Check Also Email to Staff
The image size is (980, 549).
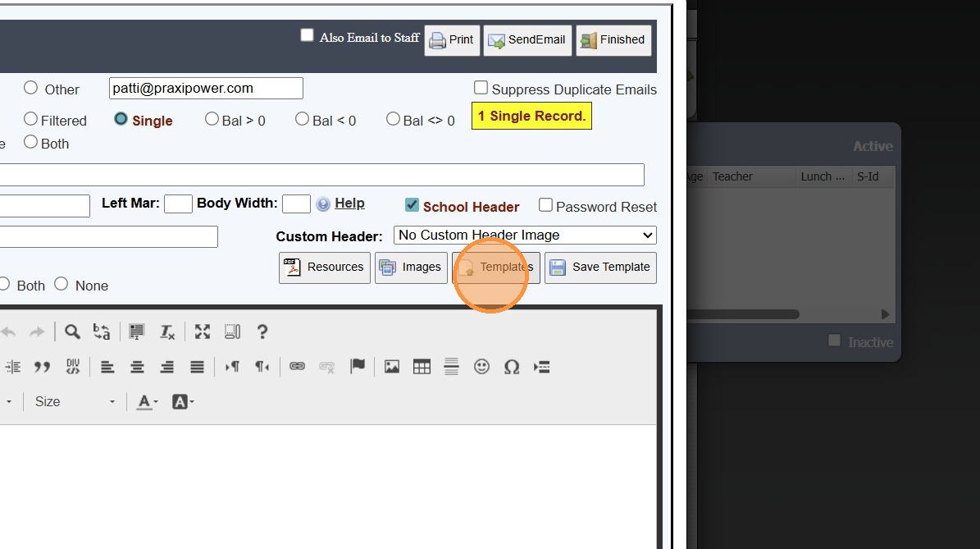pos(307,35)
